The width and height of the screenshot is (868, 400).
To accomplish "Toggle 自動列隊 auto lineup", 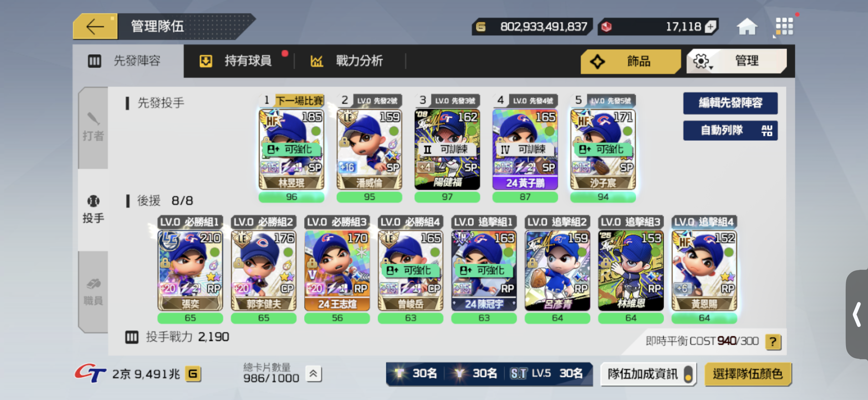I will click(730, 130).
